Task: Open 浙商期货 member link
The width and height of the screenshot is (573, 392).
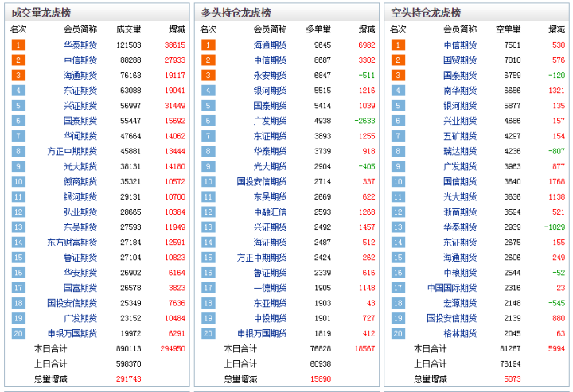Action: coord(460,212)
